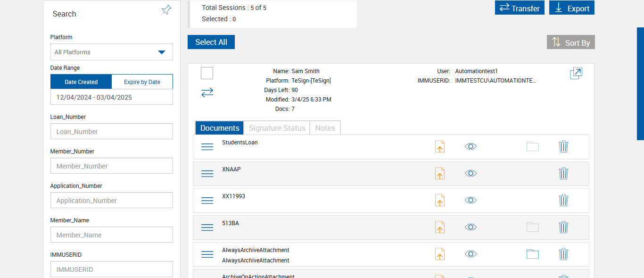Upload file icon for 513BA
The width and height of the screenshot is (644, 278).
coord(440,227)
